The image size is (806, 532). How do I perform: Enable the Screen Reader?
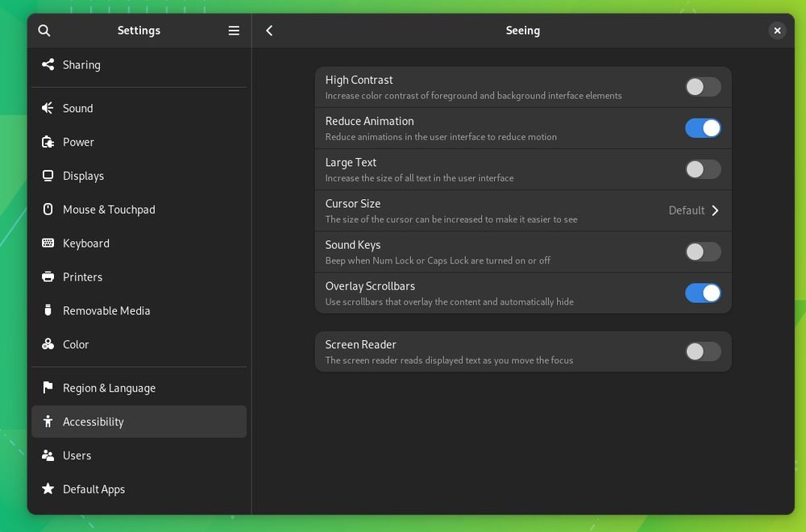702,351
